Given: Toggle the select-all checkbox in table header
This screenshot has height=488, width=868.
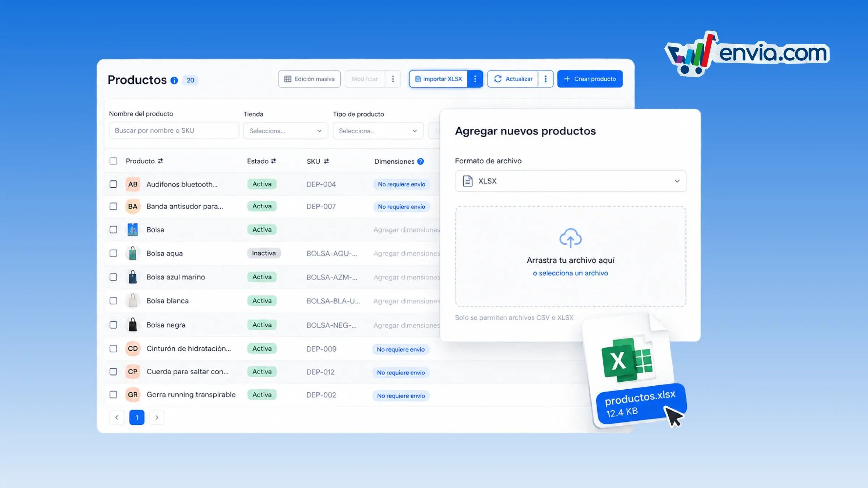Looking at the screenshot, I should pos(114,161).
